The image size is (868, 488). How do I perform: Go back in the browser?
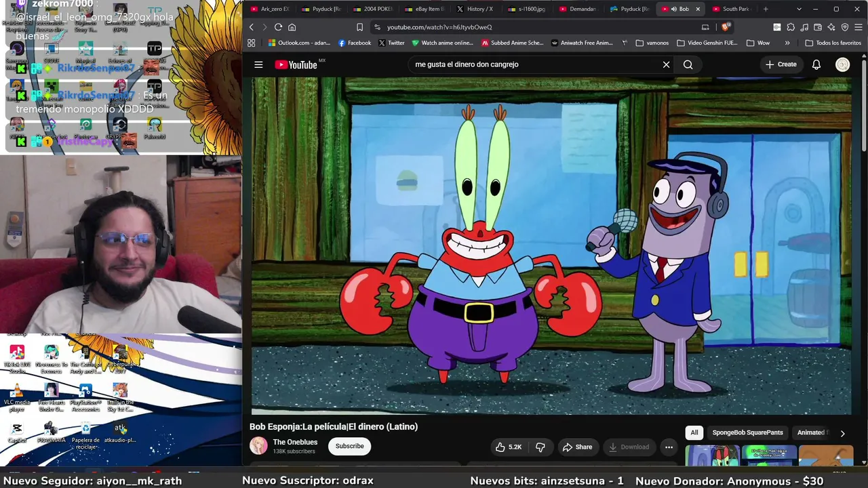tap(251, 27)
